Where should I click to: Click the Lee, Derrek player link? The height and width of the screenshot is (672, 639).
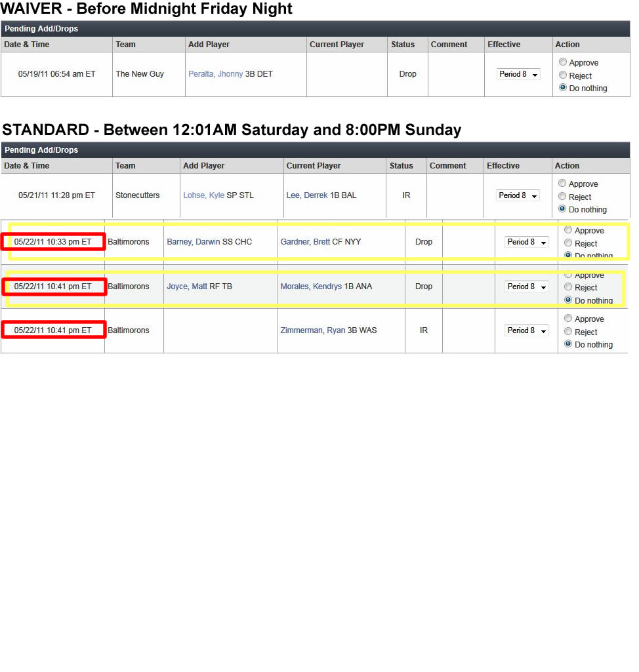(x=306, y=195)
